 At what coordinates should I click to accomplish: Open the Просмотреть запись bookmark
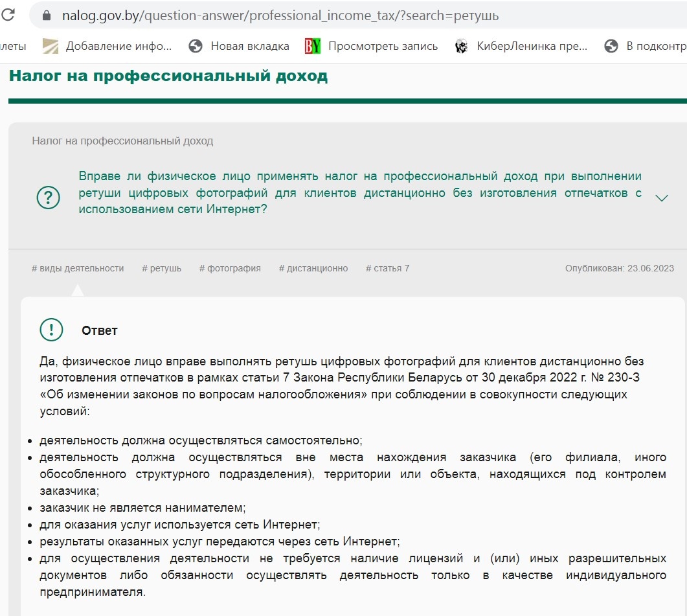[x=383, y=46]
